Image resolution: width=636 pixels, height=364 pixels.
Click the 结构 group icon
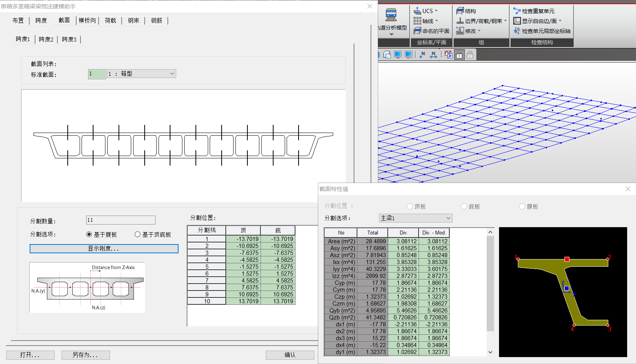click(x=460, y=11)
